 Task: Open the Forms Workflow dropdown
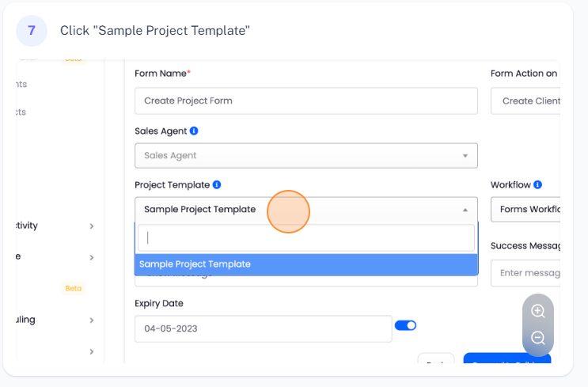[526, 210]
